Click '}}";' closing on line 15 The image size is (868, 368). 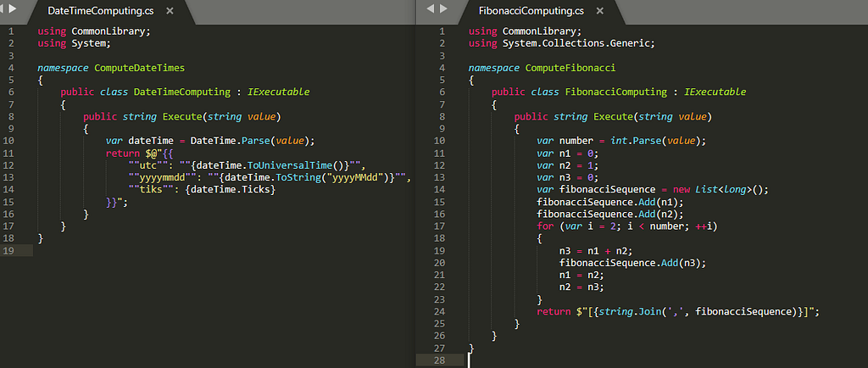pos(117,202)
